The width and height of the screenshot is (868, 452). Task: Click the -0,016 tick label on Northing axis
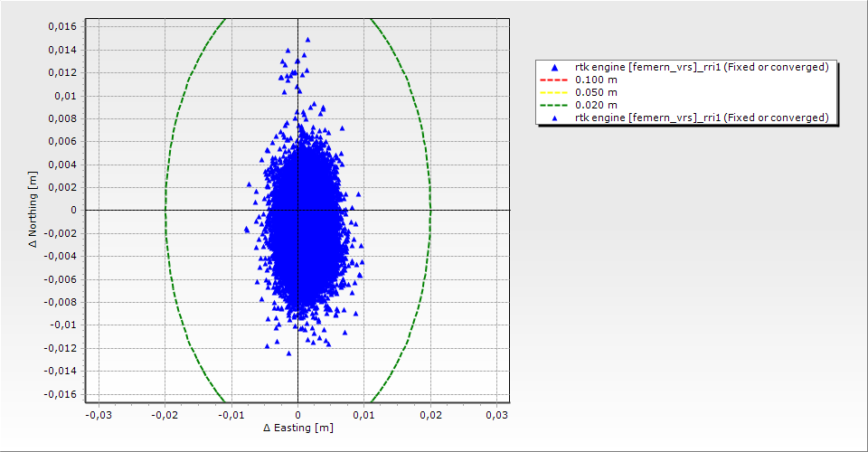tap(61, 393)
